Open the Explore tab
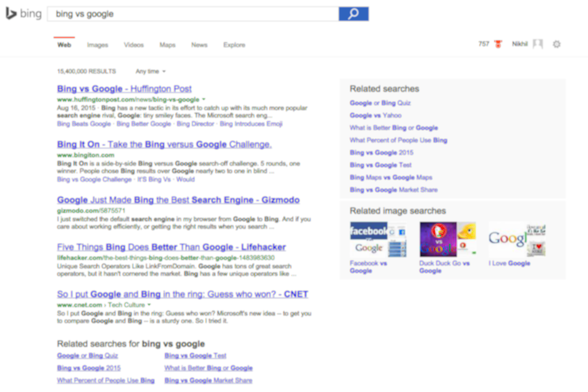The height and width of the screenshot is (392, 588). coord(234,45)
